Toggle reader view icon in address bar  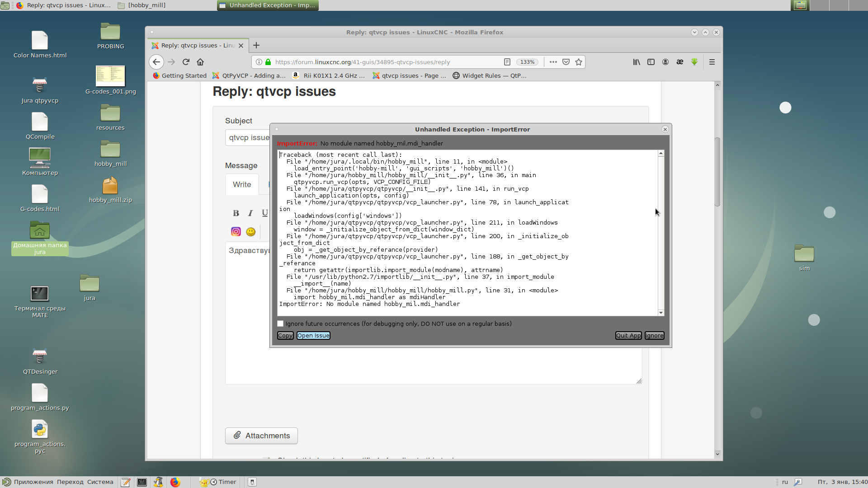[x=507, y=62]
